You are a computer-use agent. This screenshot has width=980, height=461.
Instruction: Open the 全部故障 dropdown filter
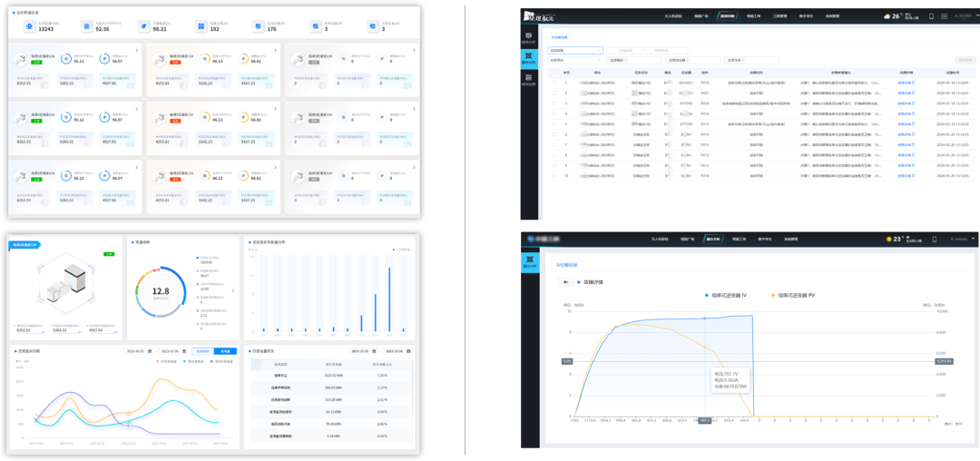(x=574, y=51)
